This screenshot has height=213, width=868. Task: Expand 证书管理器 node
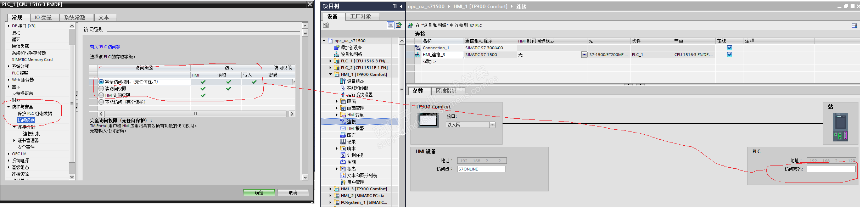click(14, 140)
